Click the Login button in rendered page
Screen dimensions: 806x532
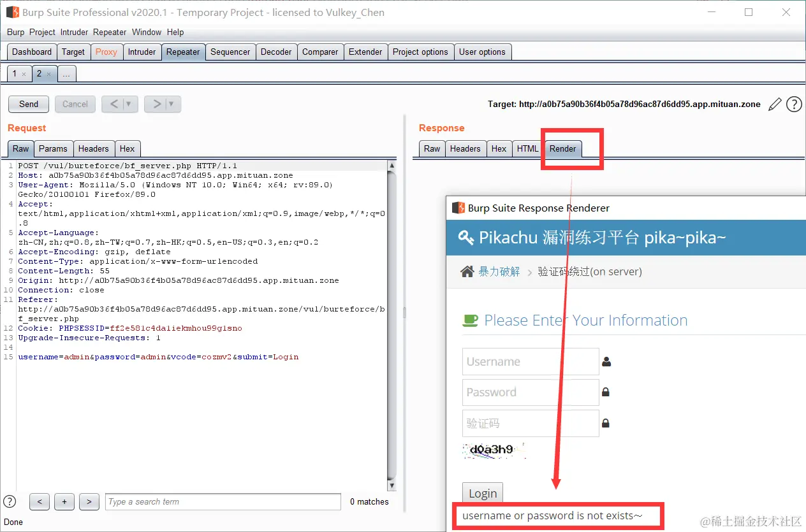click(x=483, y=493)
